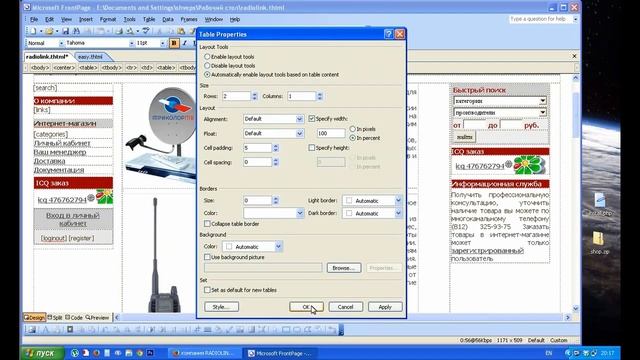Select Automatically enable layout tools option

[207, 75]
